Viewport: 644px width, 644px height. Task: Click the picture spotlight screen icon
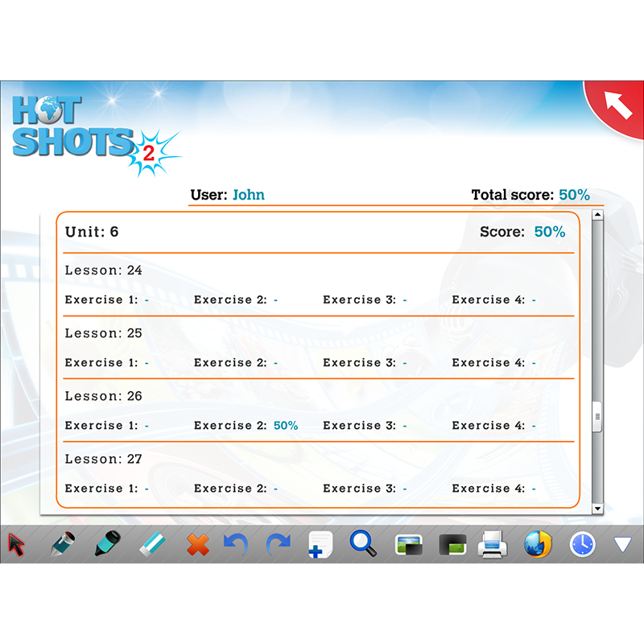(x=409, y=545)
